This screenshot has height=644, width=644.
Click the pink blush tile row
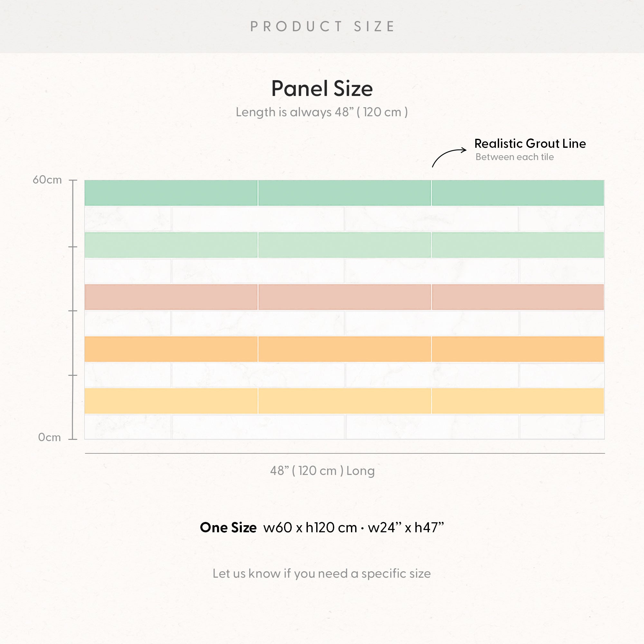[344, 297]
